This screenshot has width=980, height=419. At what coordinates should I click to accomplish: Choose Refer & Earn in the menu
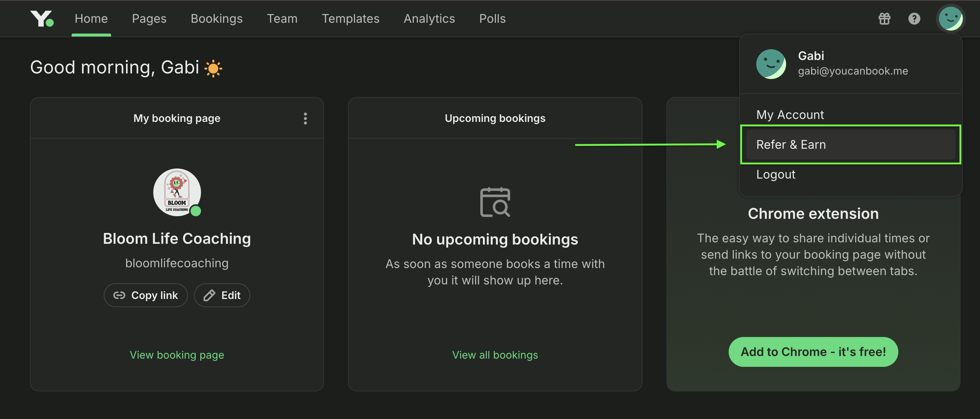(791, 145)
